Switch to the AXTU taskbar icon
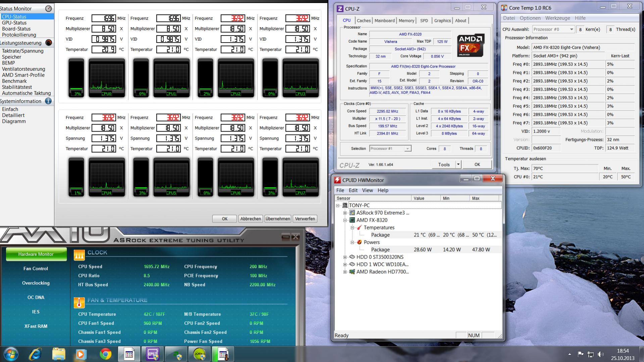The image size is (644, 362). (x=199, y=354)
